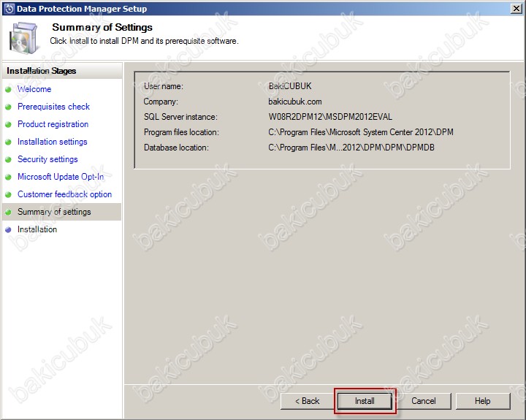Click green status dot beside Product registration

pyautogui.click(x=8, y=124)
